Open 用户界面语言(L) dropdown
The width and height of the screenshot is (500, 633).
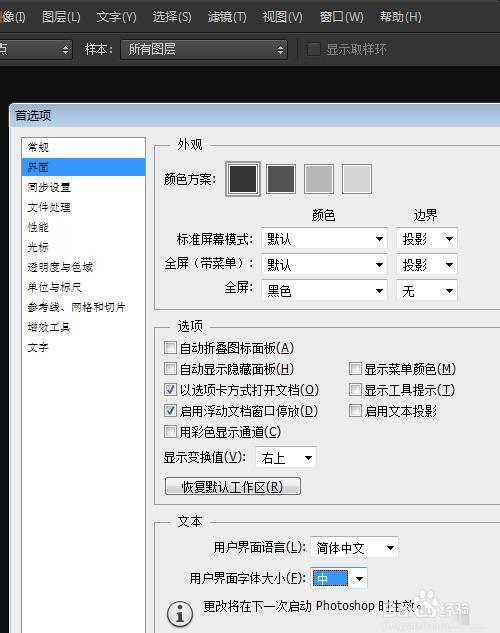point(354,548)
